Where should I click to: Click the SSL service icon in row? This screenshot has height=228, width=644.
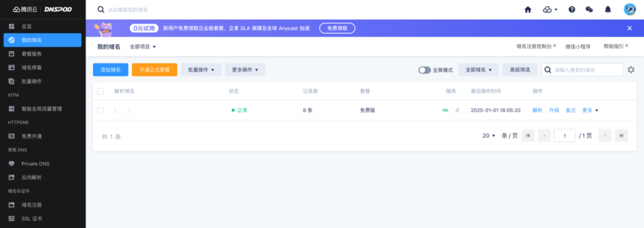tap(446, 110)
